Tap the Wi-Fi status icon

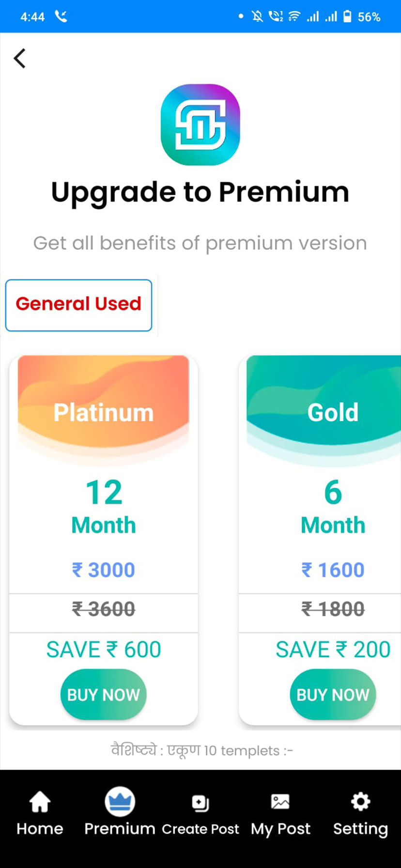coord(294,17)
